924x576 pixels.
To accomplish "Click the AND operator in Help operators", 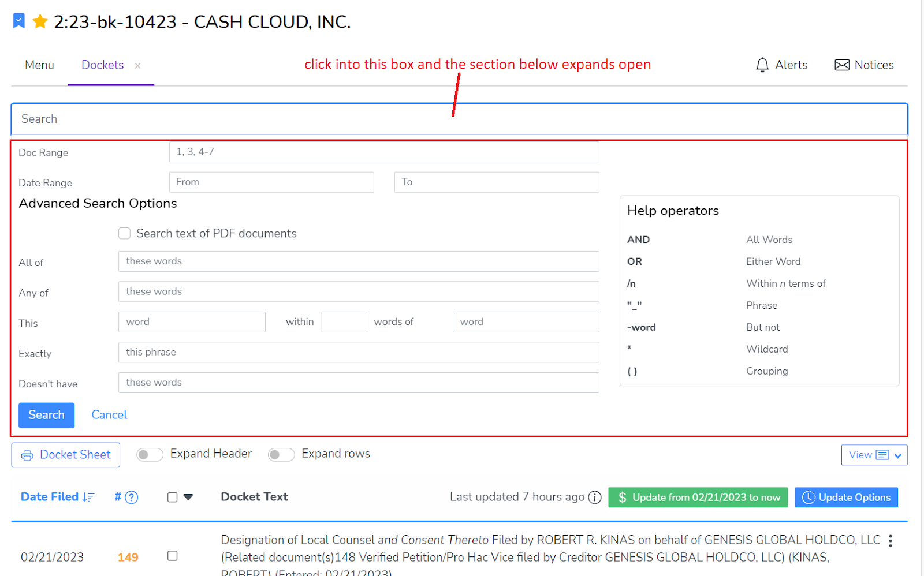I will tap(638, 240).
